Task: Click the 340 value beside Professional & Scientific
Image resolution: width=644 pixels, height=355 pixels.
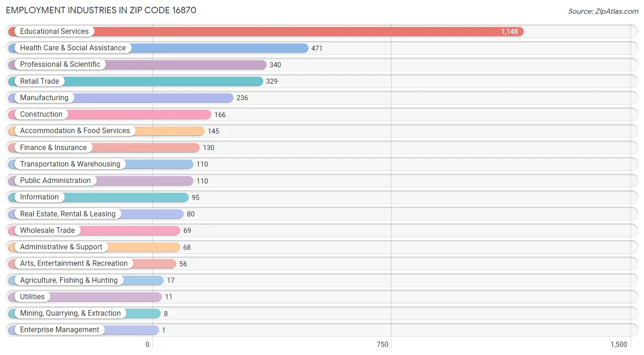Action: point(275,65)
